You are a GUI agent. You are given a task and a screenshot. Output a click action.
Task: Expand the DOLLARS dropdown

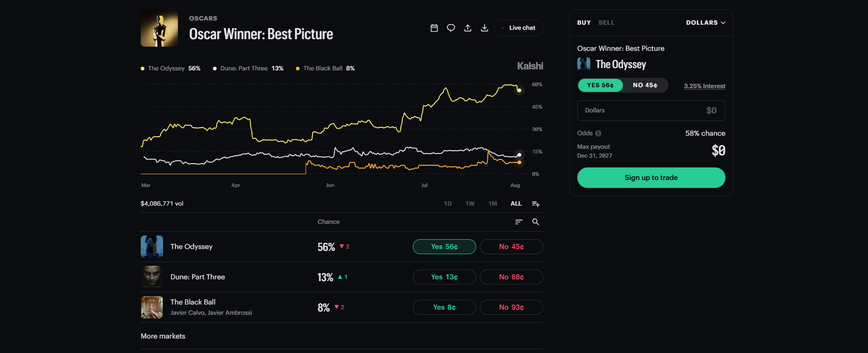pos(705,22)
